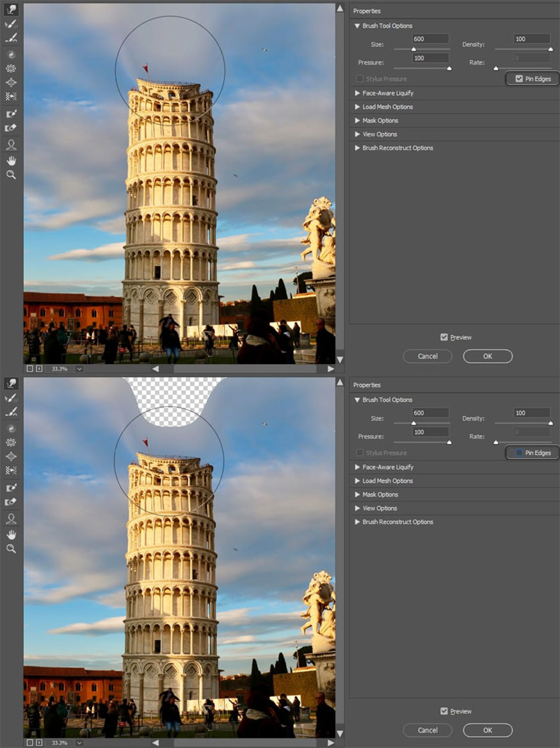
Task: Select the Reconstruct tool in upper toolbar
Action: (11, 24)
